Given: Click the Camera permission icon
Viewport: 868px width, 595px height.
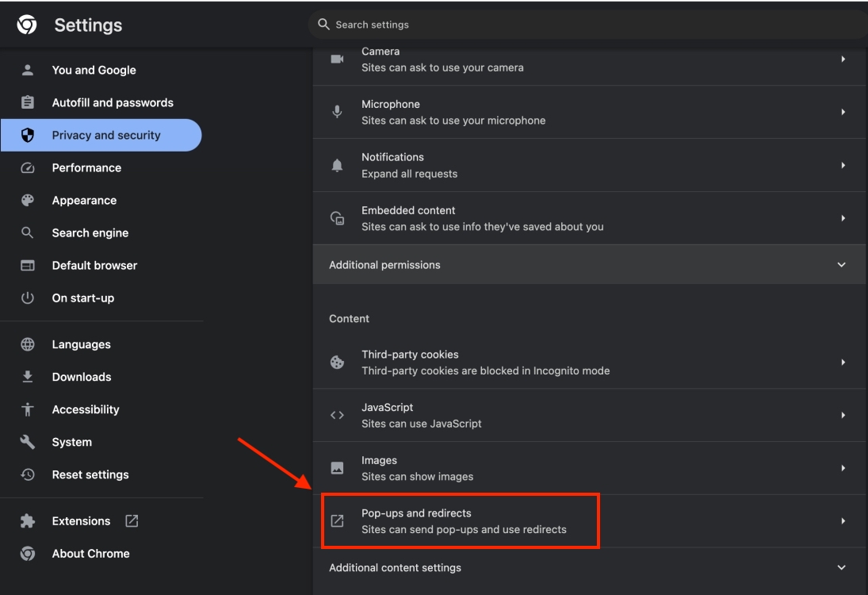Looking at the screenshot, I should click(x=337, y=59).
